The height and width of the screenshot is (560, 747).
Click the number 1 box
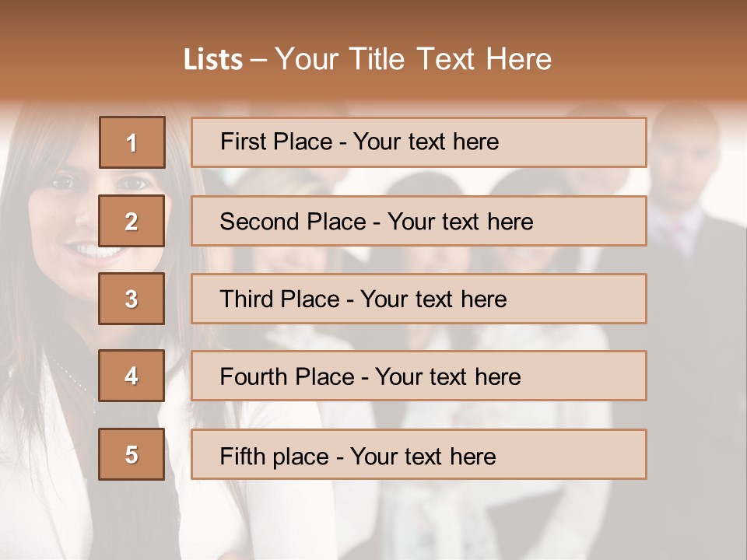132,142
